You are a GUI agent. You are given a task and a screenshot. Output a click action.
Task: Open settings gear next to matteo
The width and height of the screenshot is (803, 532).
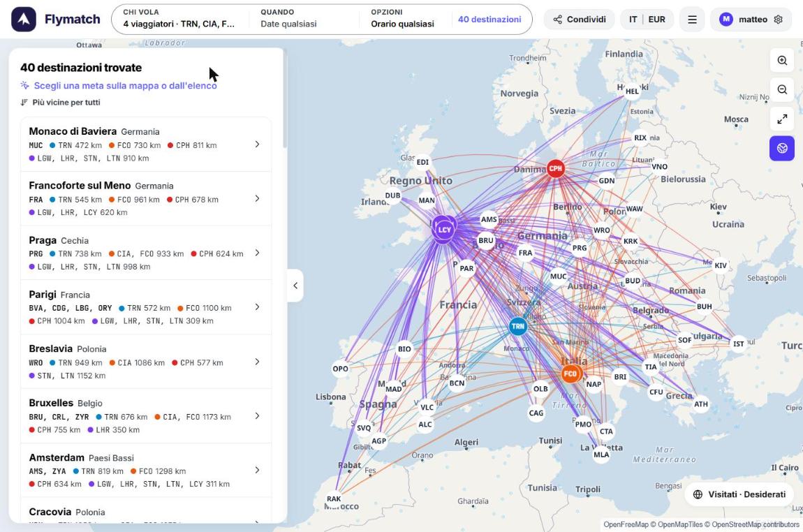(779, 20)
